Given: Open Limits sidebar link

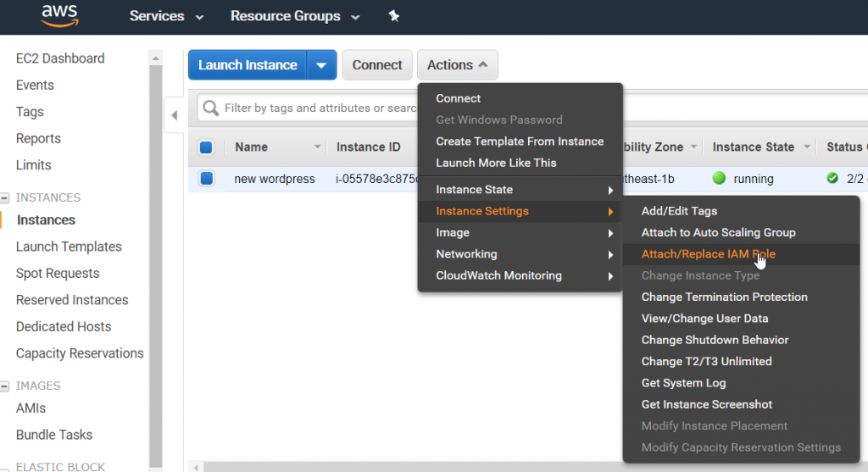Looking at the screenshot, I should click(x=33, y=165).
